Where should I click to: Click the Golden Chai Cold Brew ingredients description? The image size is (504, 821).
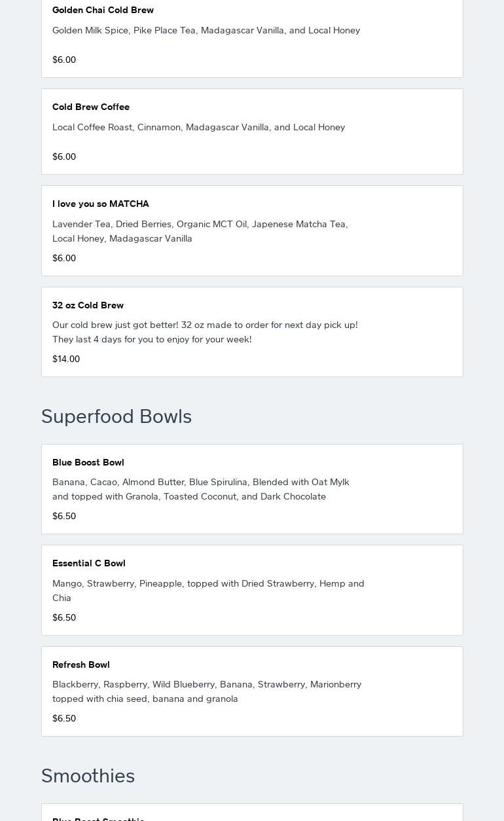[x=206, y=30]
